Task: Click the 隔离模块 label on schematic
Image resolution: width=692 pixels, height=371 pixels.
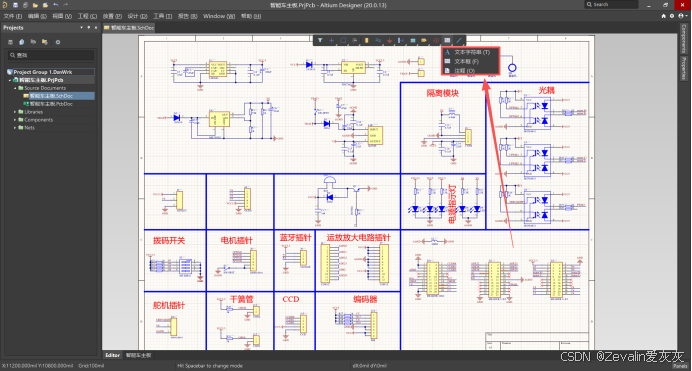Action: coord(443,93)
